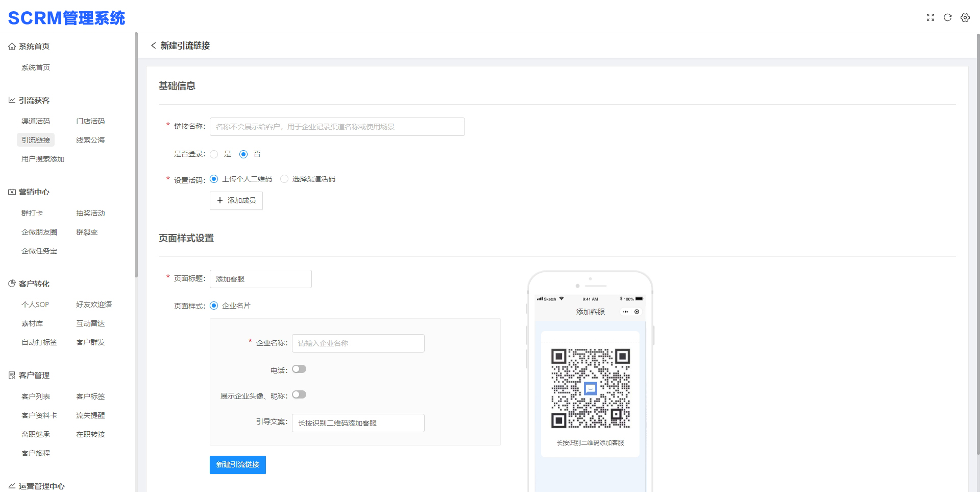The height and width of the screenshot is (492, 980).
Task: Open 群打卡 menu item
Action: (32, 213)
